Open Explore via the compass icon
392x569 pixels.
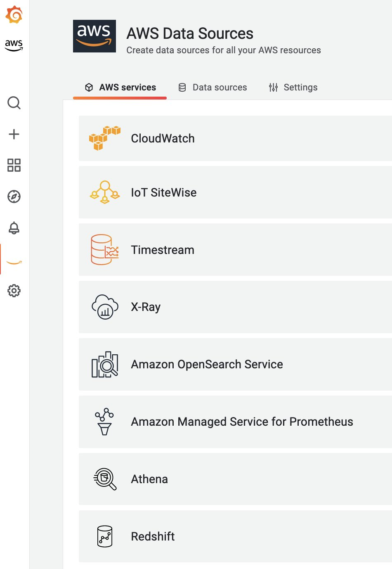tap(14, 197)
